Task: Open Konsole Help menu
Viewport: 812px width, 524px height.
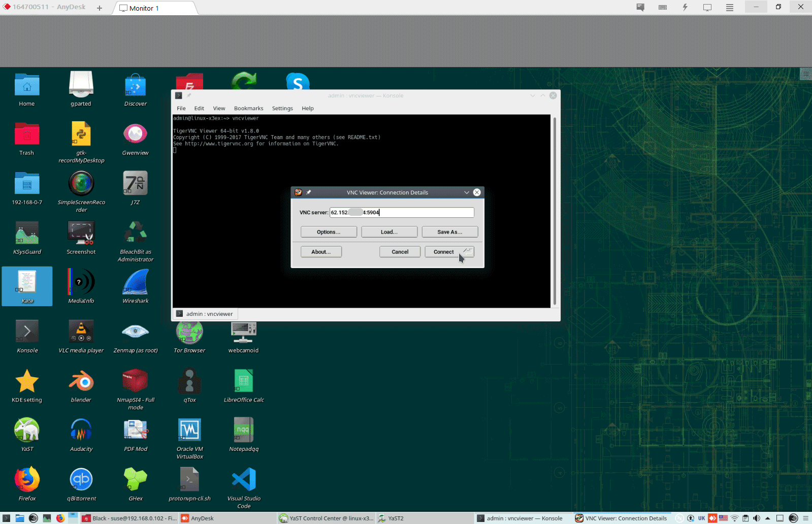Action: (x=308, y=108)
